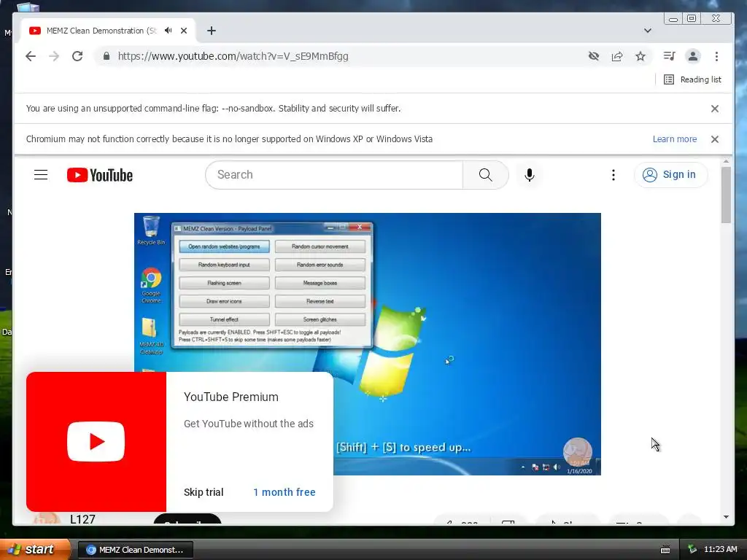The height and width of the screenshot is (560, 747).
Task: Click the crossed-out eye icon in the address bar
Action: [x=594, y=56]
